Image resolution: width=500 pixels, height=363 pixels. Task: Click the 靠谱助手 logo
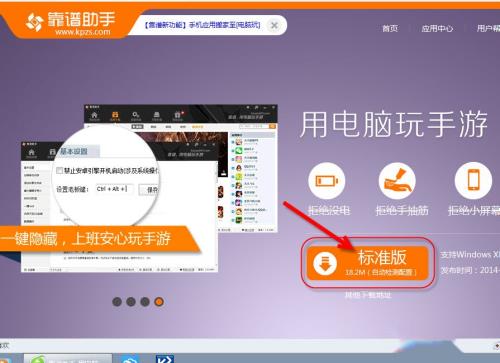click(x=70, y=23)
